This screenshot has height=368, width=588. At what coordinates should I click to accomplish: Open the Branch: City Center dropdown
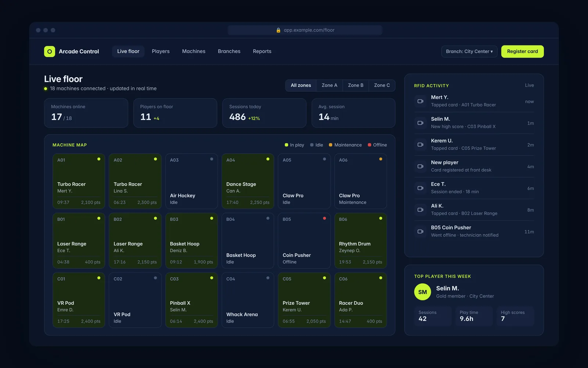pos(469,52)
